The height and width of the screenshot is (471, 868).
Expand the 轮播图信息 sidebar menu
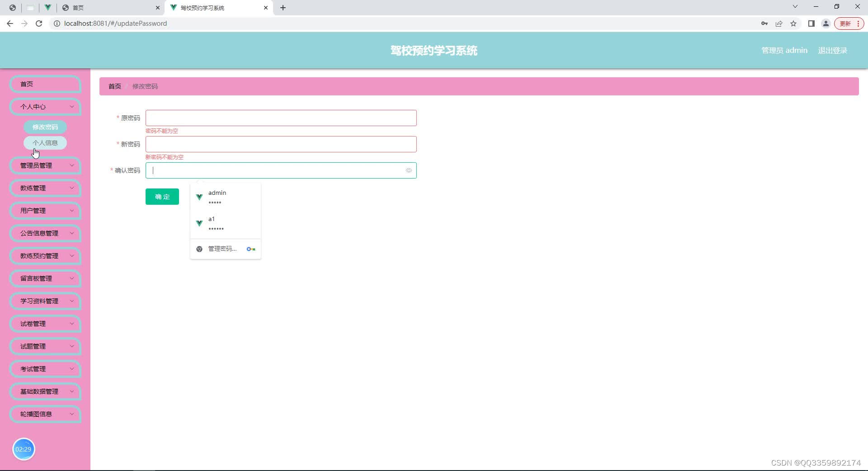point(45,414)
